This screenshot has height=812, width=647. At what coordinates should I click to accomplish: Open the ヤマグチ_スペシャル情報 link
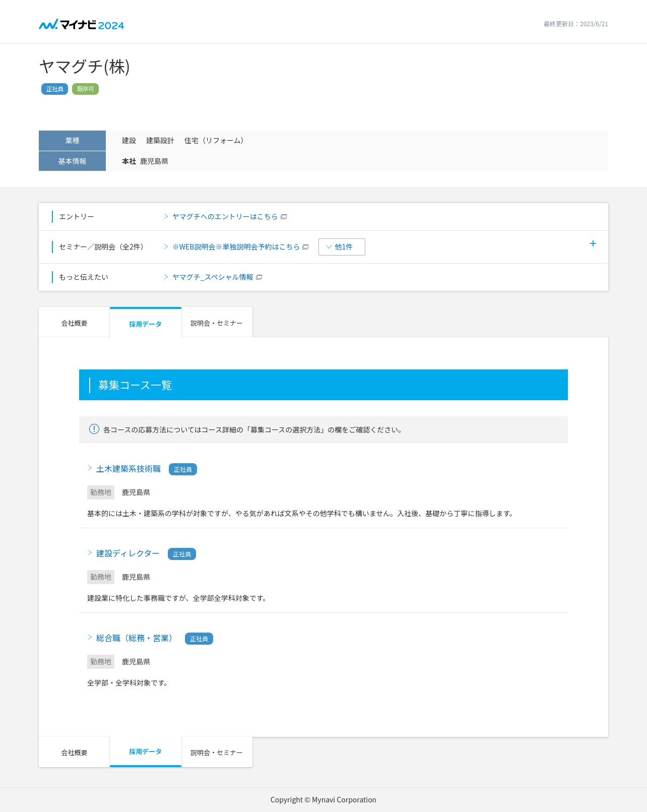click(x=213, y=277)
